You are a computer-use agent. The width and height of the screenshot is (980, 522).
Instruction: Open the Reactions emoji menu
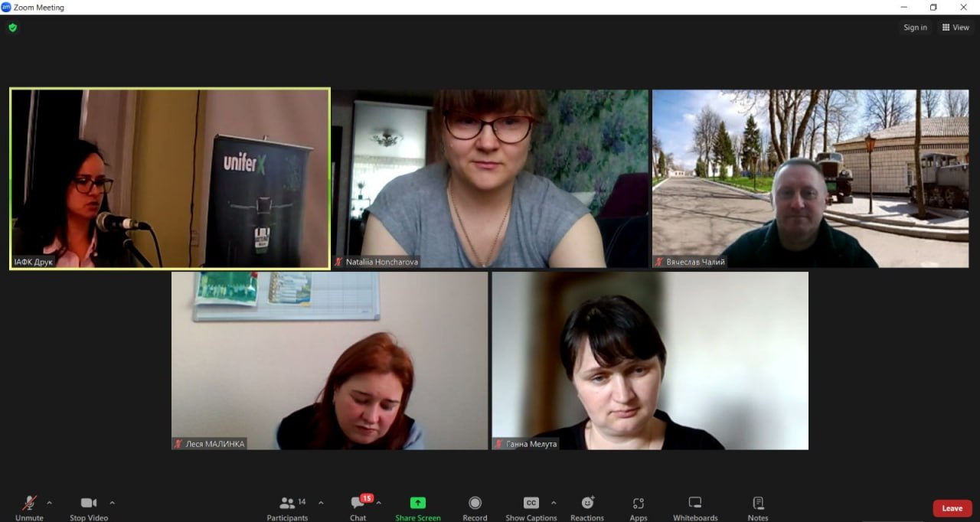pyautogui.click(x=587, y=504)
